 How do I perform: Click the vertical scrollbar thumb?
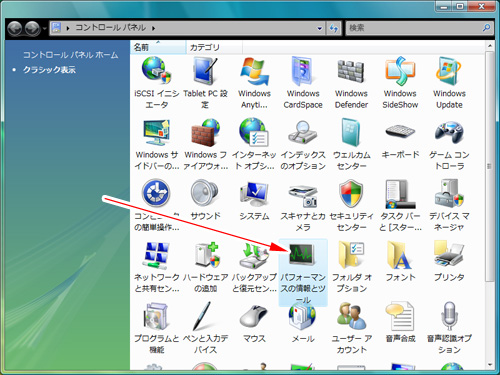(489, 166)
